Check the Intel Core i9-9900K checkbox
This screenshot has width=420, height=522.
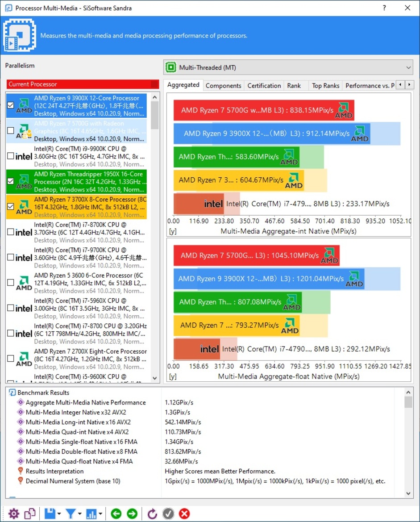[x=11, y=156]
